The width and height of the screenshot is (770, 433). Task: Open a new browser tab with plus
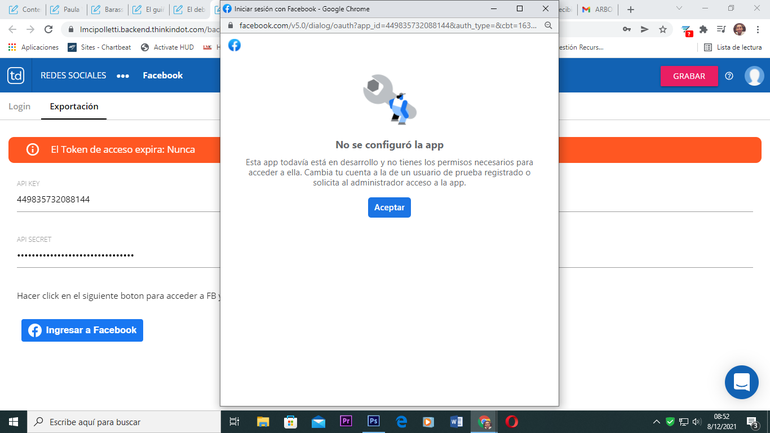631,9
